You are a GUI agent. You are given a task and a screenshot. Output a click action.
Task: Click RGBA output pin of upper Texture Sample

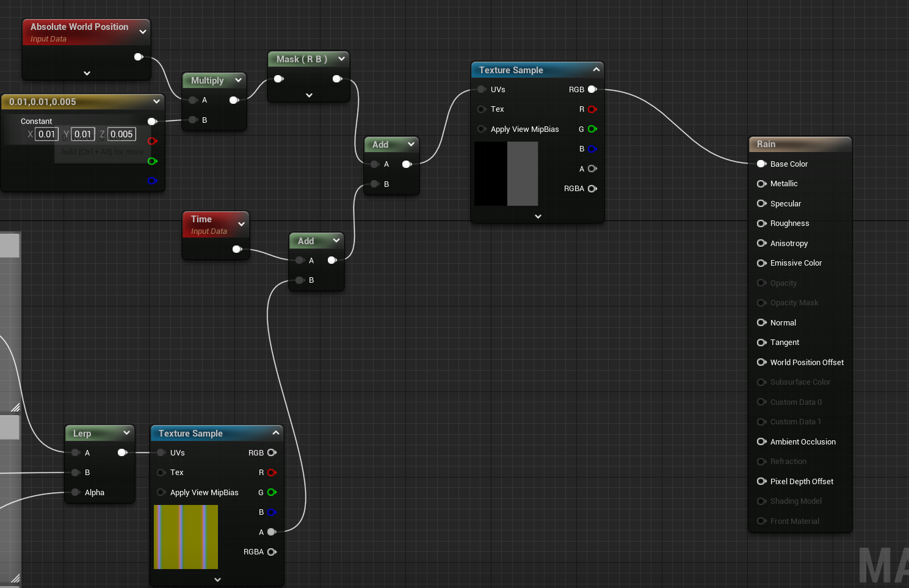592,189
